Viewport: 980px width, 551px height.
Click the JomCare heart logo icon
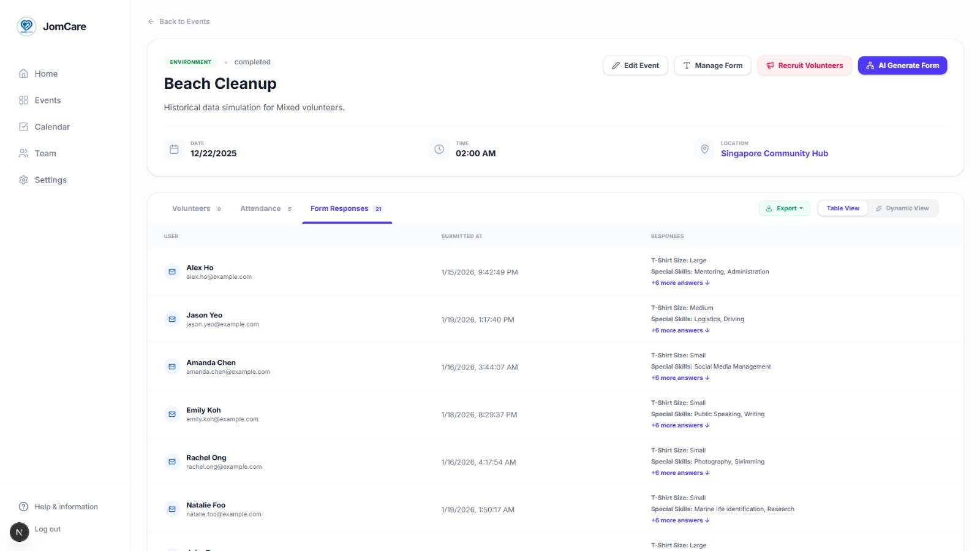pyautogui.click(x=26, y=26)
